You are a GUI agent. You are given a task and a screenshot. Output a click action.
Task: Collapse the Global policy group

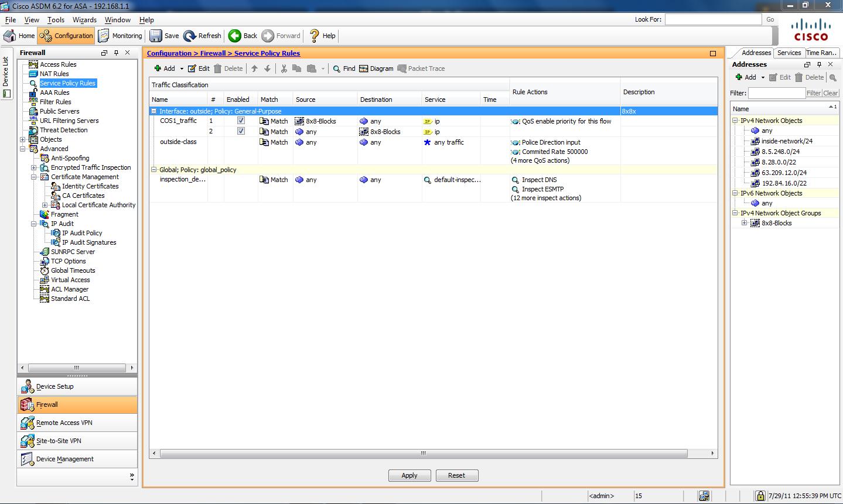[154, 170]
